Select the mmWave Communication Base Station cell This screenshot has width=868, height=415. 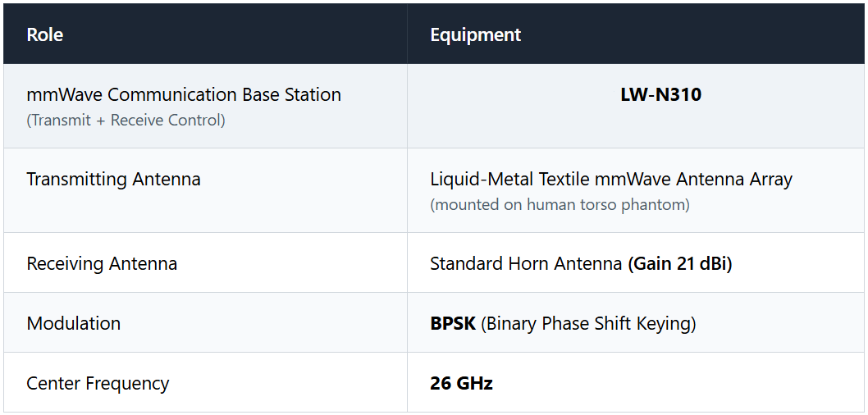point(205,106)
